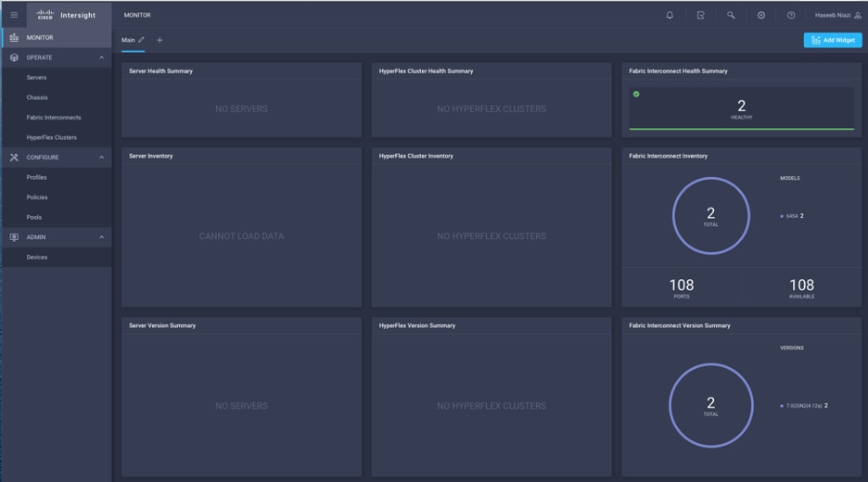This screenshot has width=868, height=482.
Task: Open Profiles under Configure
Action: click(57, 177)
